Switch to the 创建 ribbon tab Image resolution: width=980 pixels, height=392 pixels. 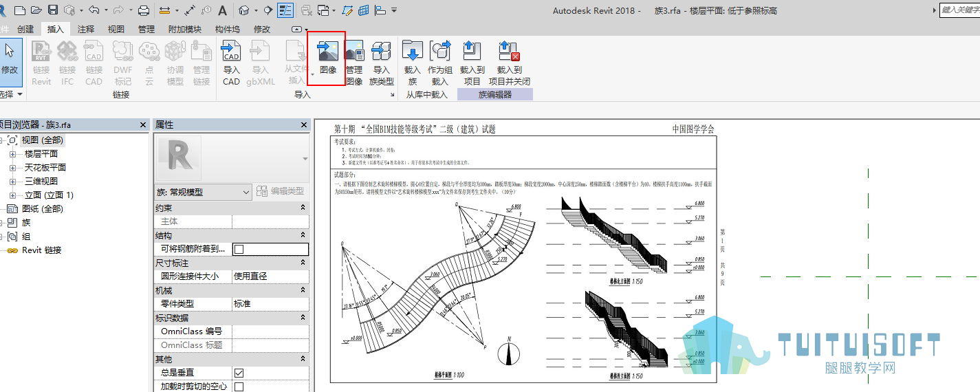pos(25,29)
